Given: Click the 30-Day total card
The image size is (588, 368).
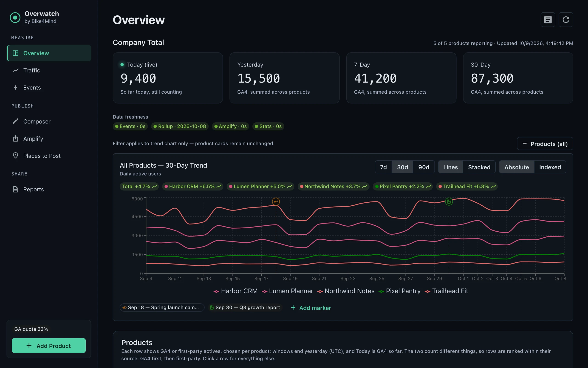Looking at the screenshot, I should click(x=518, y=78).
